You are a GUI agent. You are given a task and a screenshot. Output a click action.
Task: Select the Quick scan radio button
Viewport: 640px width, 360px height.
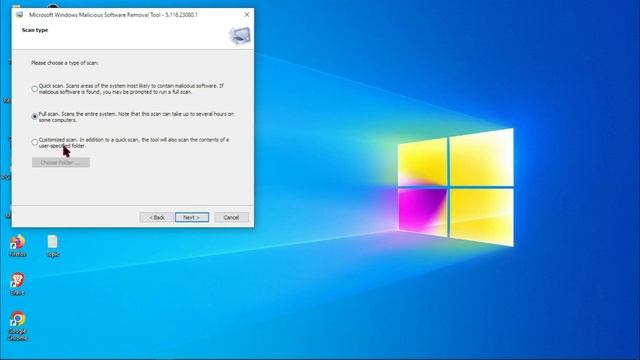(35, 89)
